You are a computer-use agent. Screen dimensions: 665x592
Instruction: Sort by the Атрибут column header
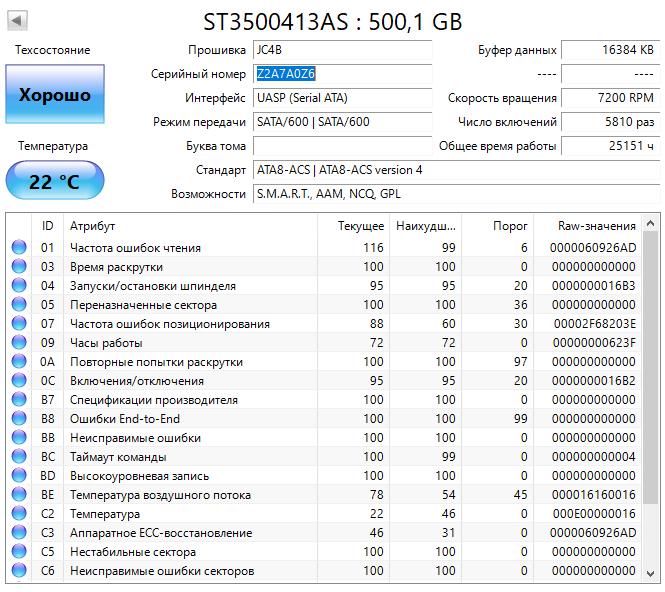(x=190, y=226)
